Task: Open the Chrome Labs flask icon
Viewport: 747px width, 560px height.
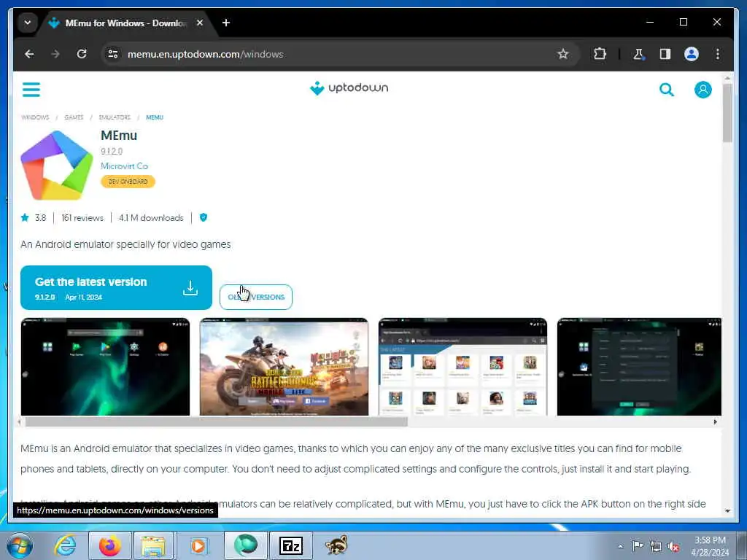Action: [x=638, y=54]
